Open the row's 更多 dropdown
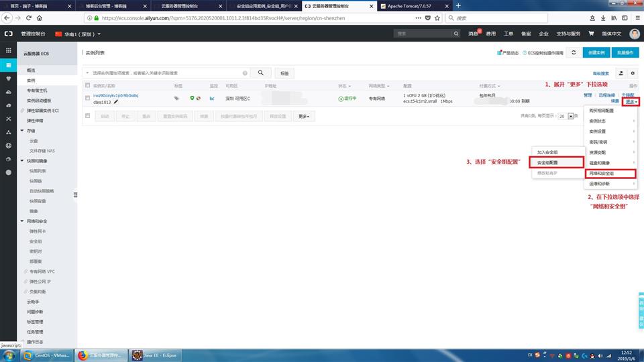This screenshot has height=362, width=644. point(631,101)
